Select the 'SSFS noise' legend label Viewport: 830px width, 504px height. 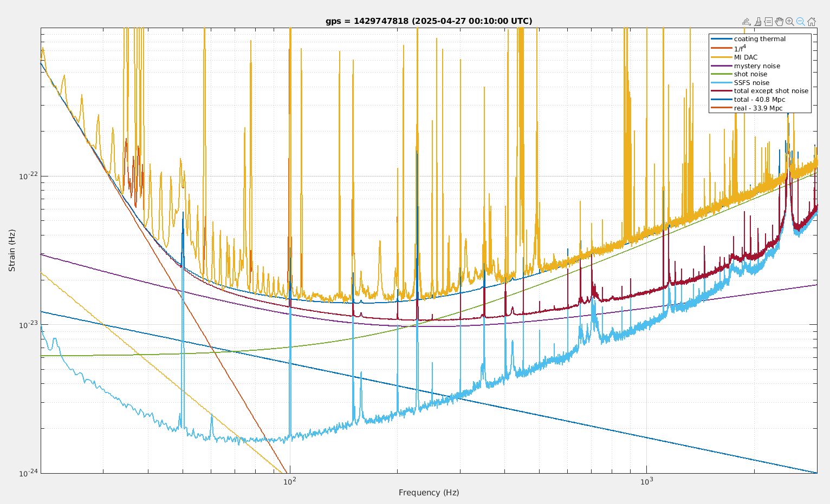point(751,83)
